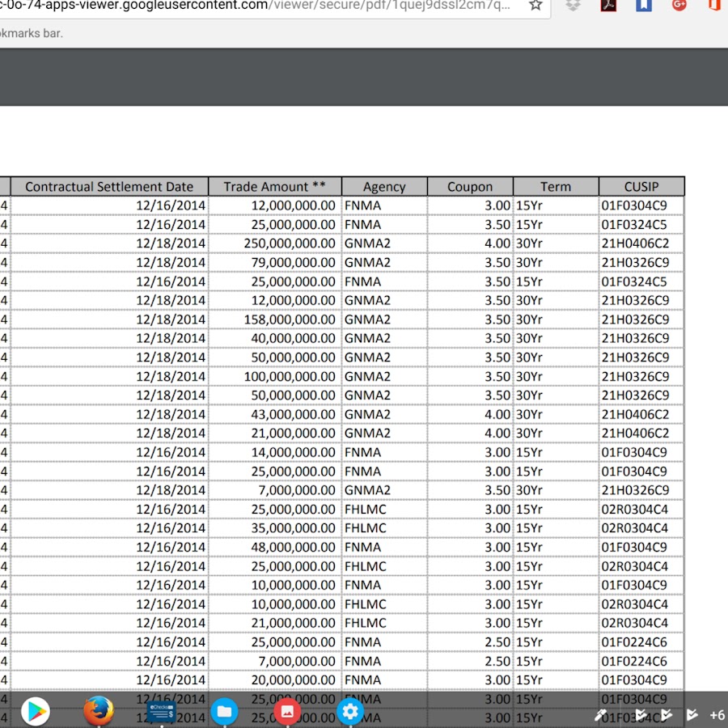
Task: Click the Google+ extension icon
Action: click(x=679, y=6)
